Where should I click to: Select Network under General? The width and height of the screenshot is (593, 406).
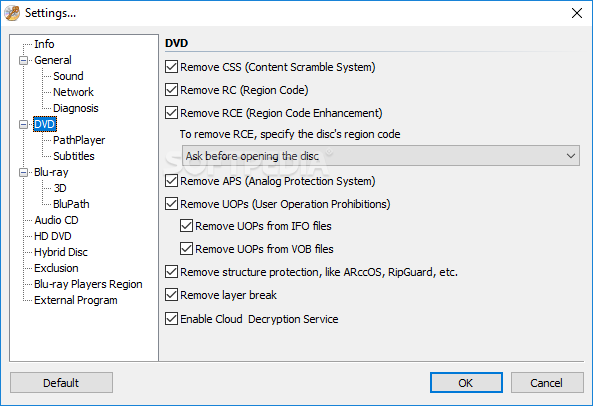pyautogui.click(x=73, y=92)
